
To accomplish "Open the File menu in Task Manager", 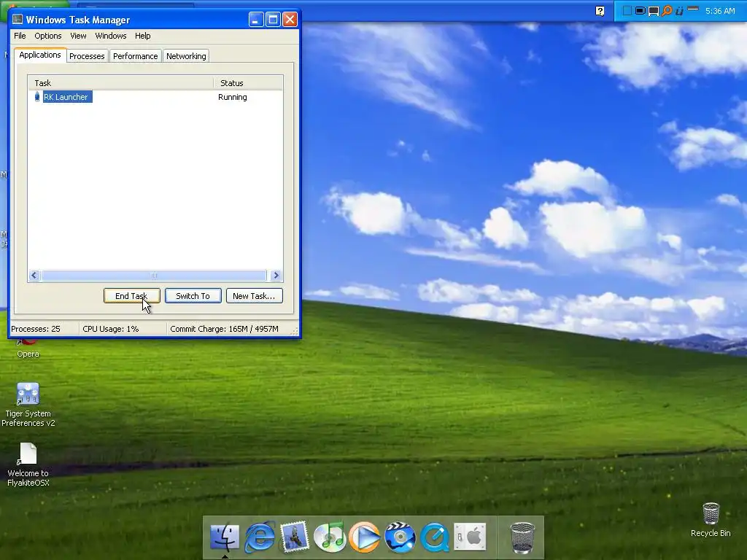I will coord(20,36).
